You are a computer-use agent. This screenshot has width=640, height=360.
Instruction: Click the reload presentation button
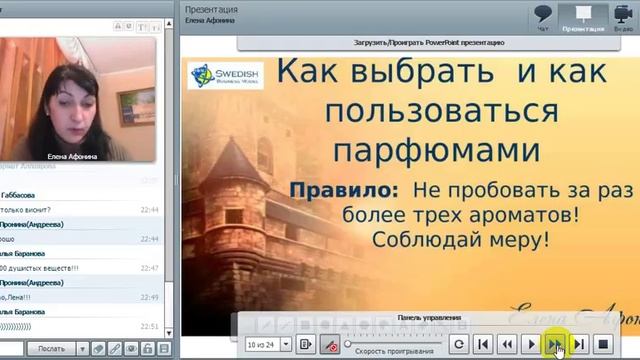[x=459, y=344]
